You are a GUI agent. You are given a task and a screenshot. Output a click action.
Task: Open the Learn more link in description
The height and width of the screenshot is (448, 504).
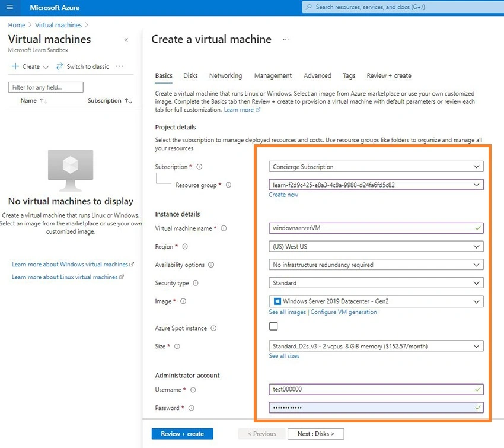[239, 110]
